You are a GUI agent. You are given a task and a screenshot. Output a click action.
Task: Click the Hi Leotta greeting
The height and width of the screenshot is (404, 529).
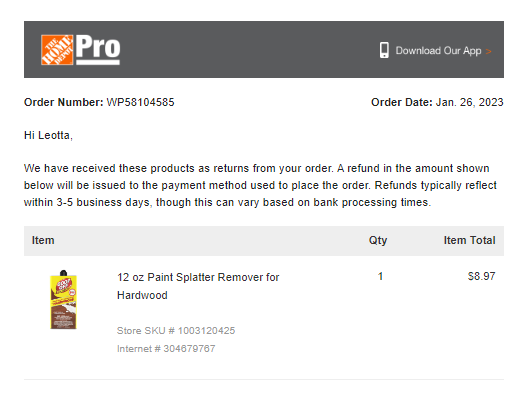(x=48, y=135)
